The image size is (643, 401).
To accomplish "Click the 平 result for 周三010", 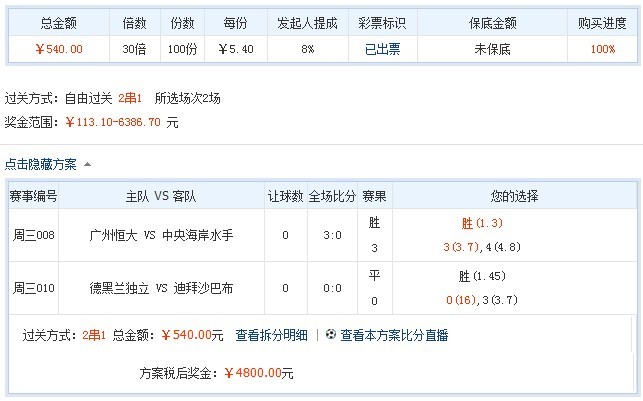I will click(x=374, y=275).
